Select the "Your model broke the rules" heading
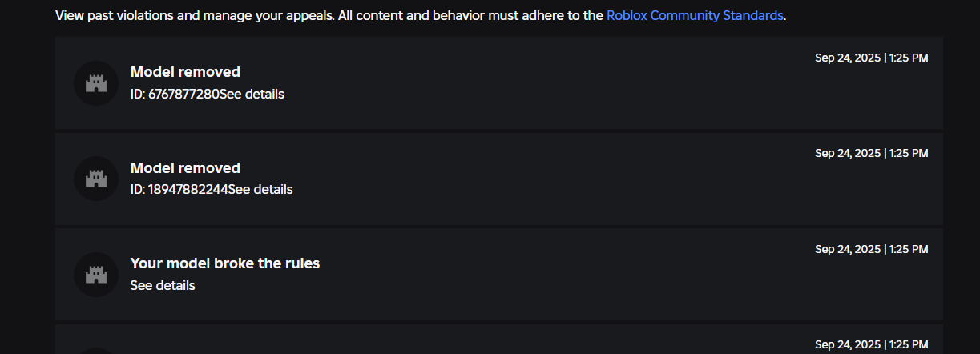The height and width of the screenshot is (354, 980). coord(224,263)
